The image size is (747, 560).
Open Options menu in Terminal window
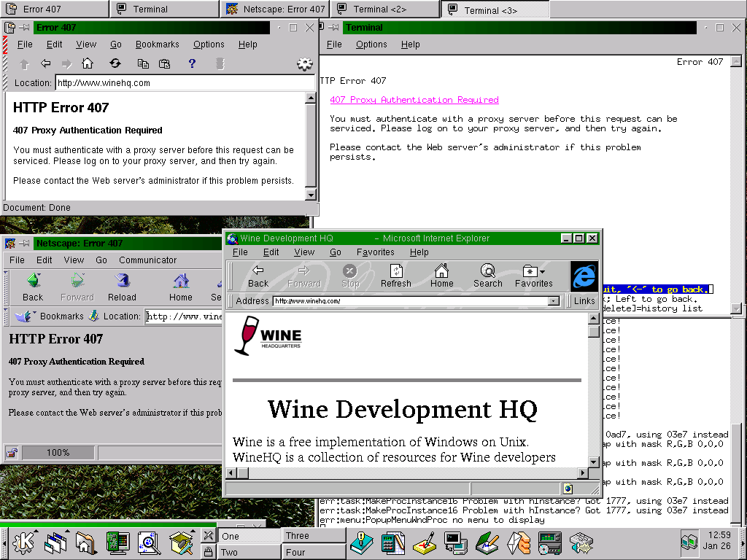pyautogui.click(x=371, y=44)
